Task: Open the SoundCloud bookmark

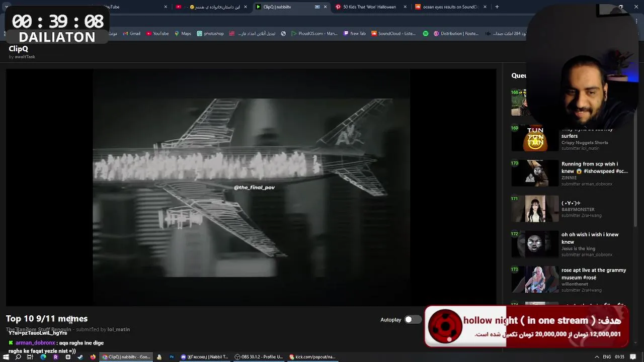Action: [393, 34]
